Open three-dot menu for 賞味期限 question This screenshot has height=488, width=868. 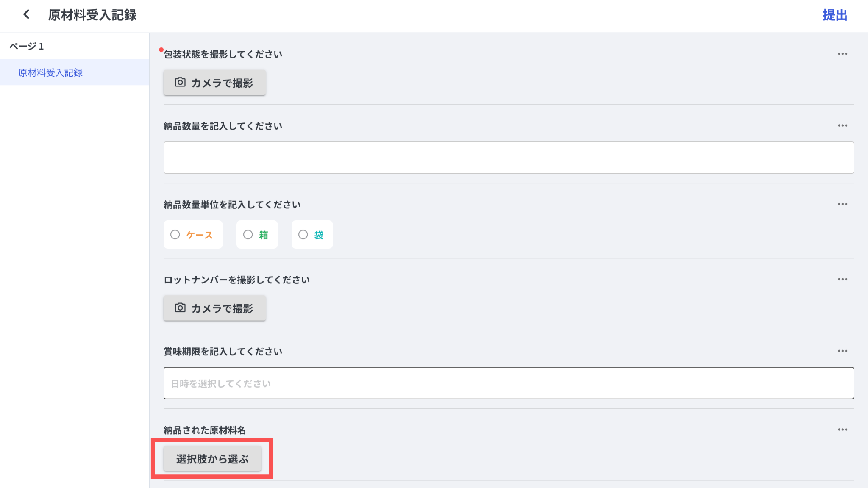pos(842,351)
